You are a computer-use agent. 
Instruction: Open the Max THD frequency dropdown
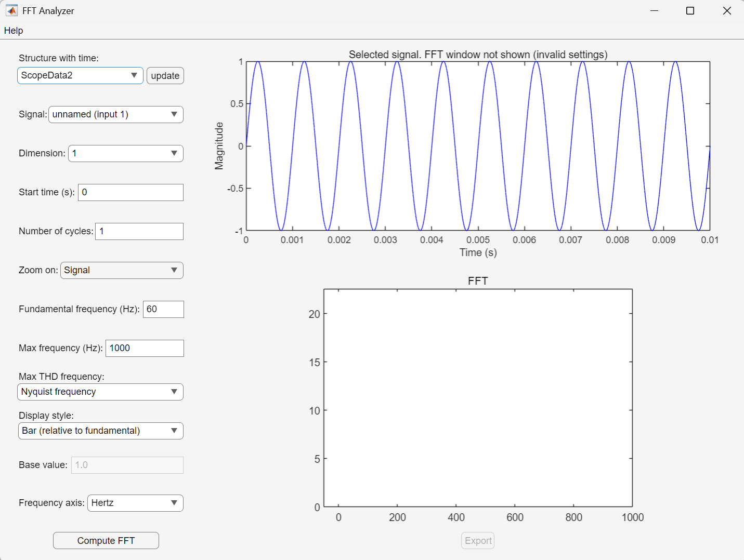point(100,392)
